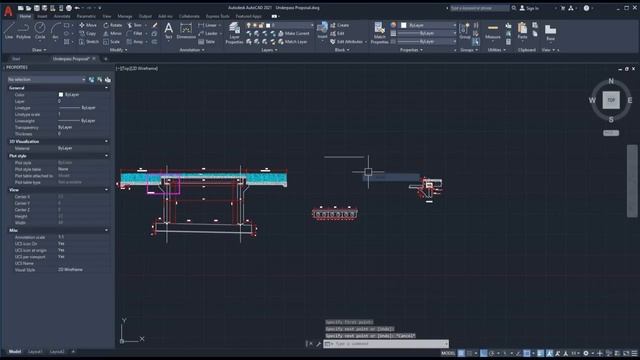The image size is (640, 360).
Task: Click the Make Current layer tool
Action: pos(293,33)
